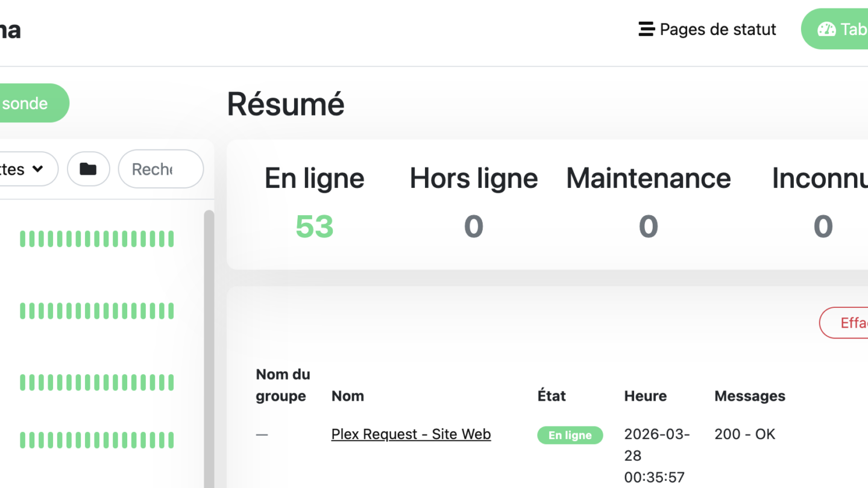Click a green heartbeat bar on the second monitor
This screenshot has width=868, height=488.
coord(96,310)
